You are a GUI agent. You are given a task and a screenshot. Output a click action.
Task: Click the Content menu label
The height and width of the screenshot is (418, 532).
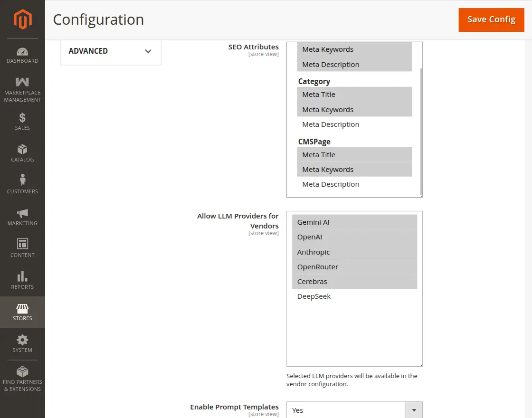click(x=22, y=255)
